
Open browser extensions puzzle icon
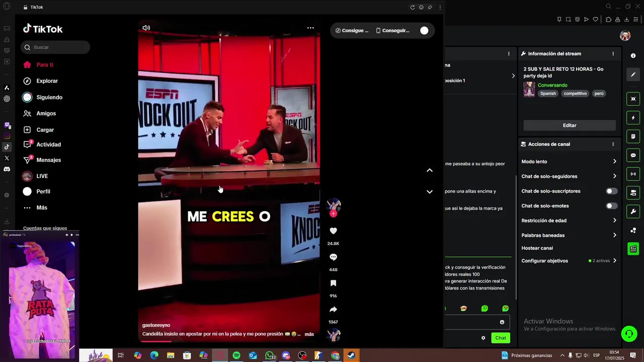tap(608, 20)
